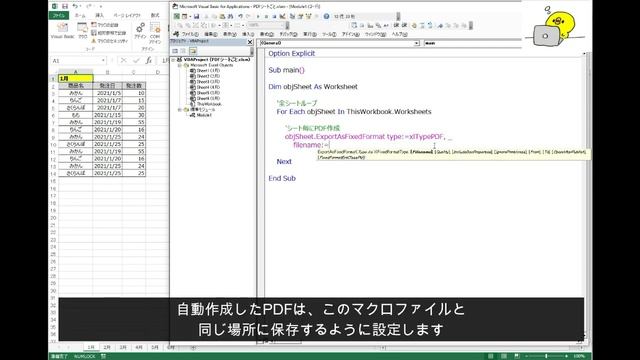Click Normal view icon in Excel status bar
The image size is (640, 360).
pos(491,356)
